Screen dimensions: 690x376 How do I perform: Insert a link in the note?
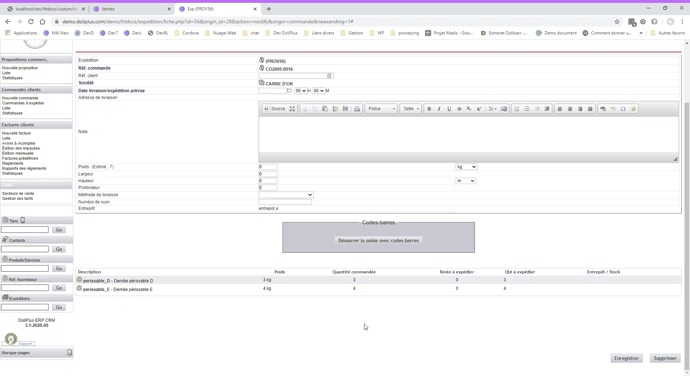(x=603, y=109)
